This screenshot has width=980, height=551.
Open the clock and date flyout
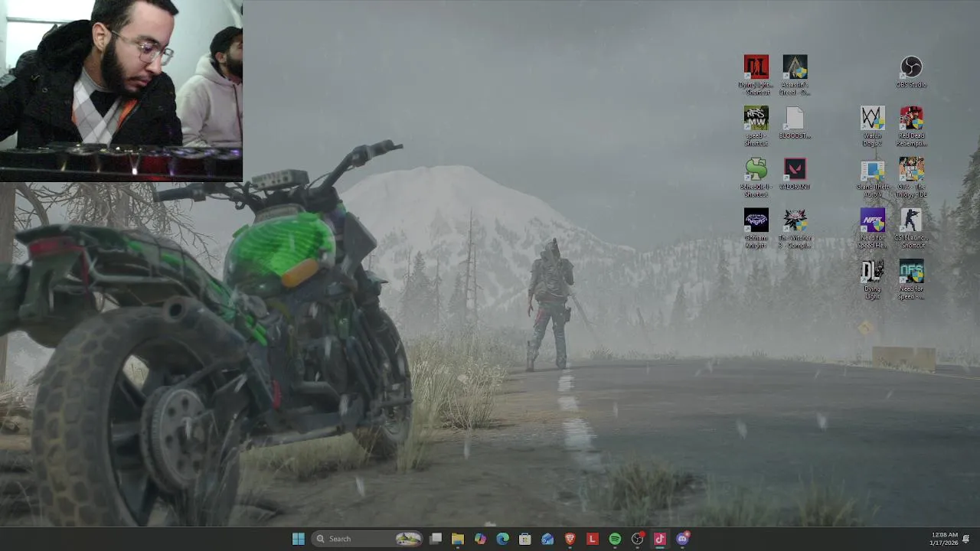(943, 539)
